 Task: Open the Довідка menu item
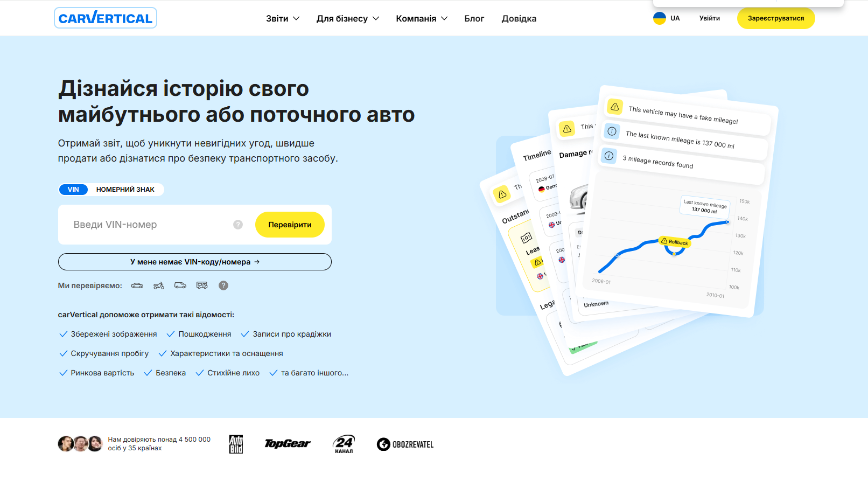[x=519, y=18]
